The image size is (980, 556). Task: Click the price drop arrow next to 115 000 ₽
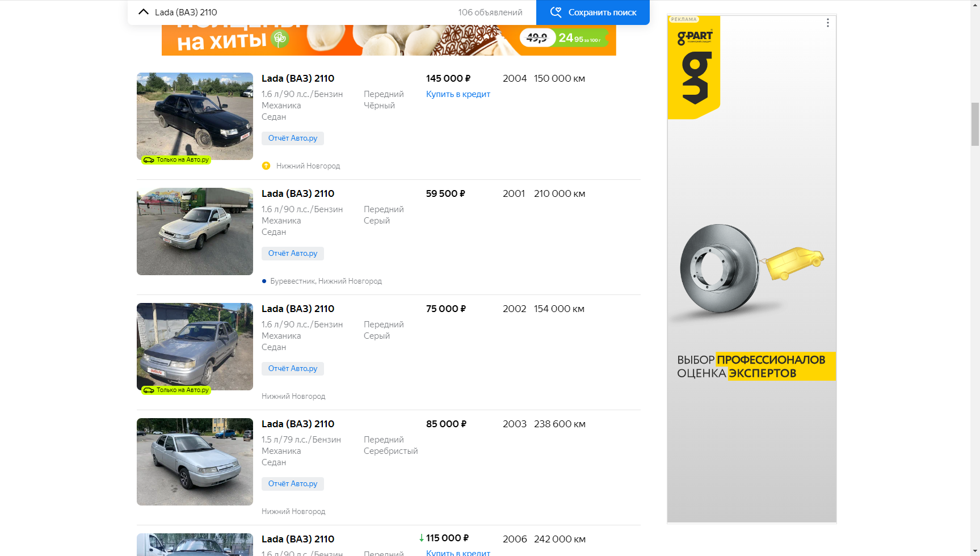tap(422, 538)
